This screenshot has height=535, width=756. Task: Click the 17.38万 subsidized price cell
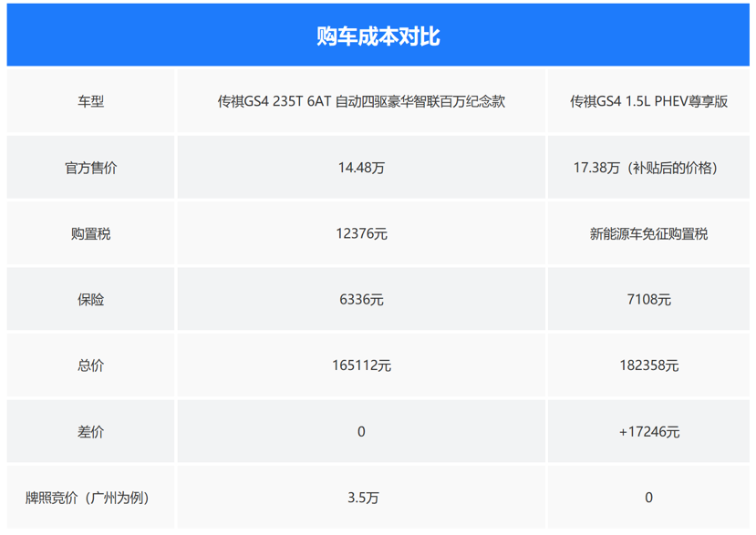click(648, 168)
